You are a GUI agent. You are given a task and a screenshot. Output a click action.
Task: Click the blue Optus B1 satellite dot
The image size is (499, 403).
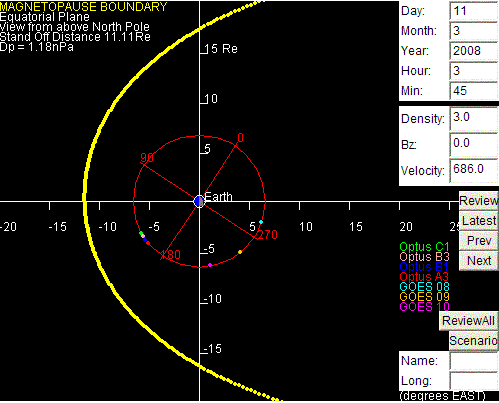point(145,240)
